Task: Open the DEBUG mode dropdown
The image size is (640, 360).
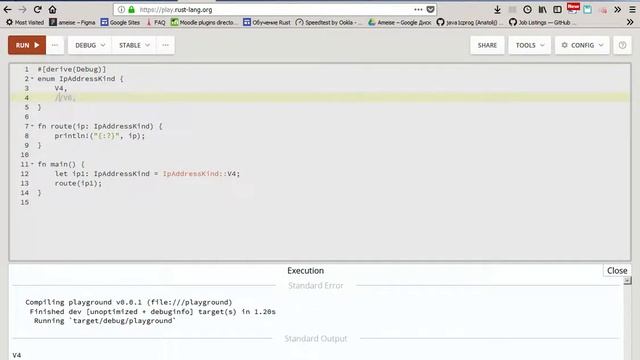Action: point(90,45)
